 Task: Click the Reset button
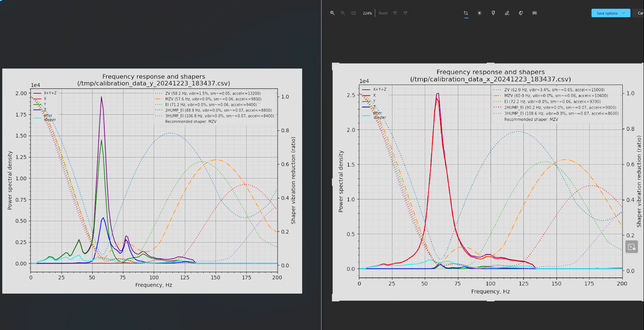(383, 13)
